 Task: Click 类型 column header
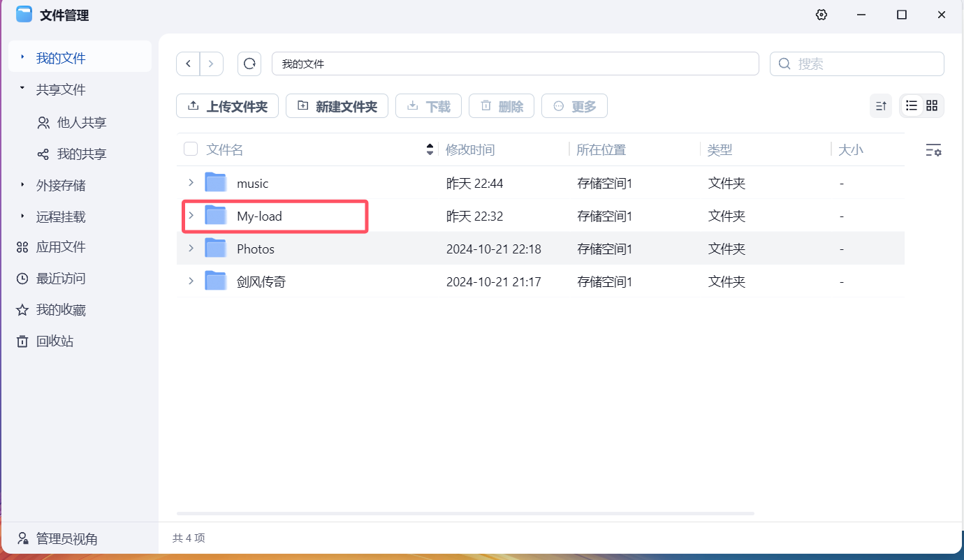click(720, 149)
